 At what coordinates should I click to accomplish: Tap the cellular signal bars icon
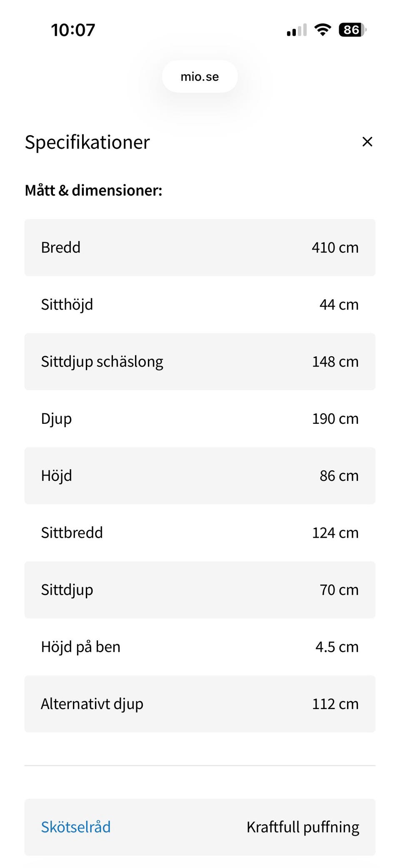click(297, 30)
